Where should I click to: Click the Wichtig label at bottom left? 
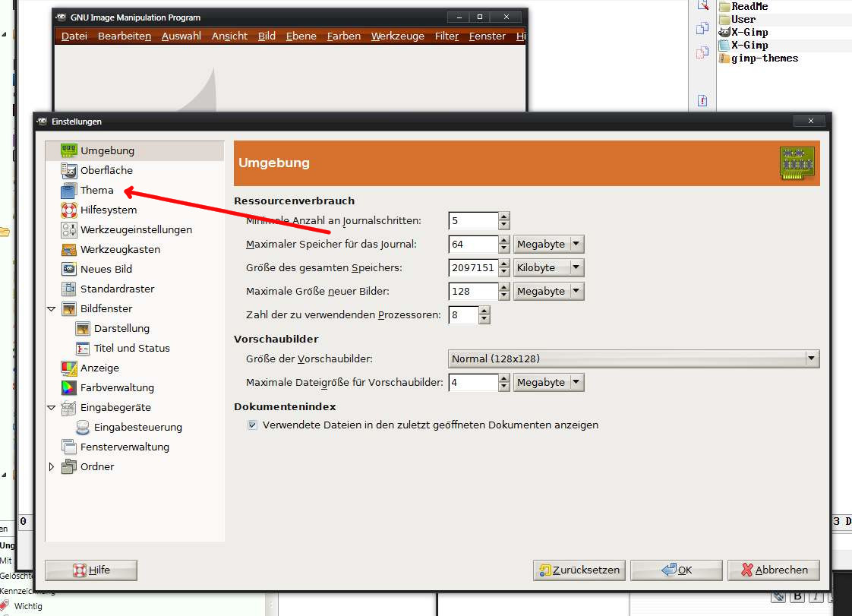[x=28, y=606]
